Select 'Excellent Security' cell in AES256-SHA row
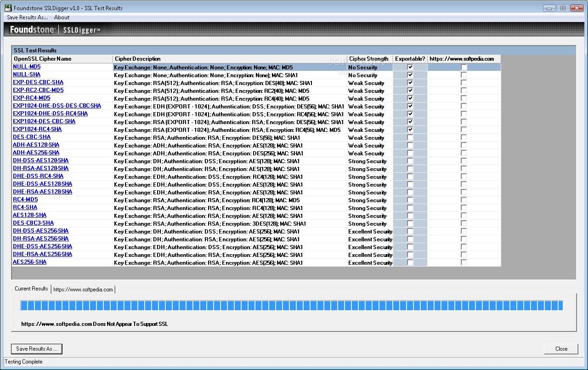 coord(370,262)
